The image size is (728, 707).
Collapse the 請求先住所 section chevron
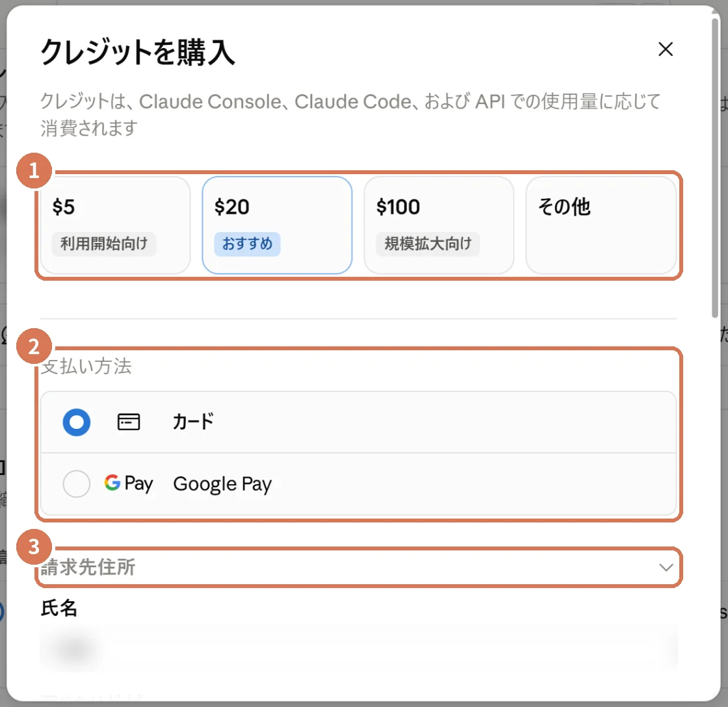coord(666,567)
